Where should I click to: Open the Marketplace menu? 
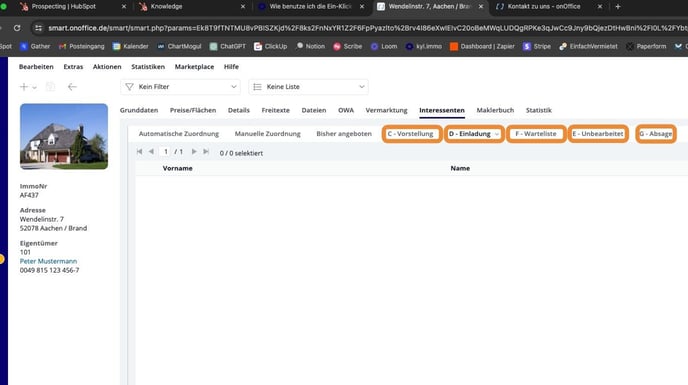coord(194,67)
